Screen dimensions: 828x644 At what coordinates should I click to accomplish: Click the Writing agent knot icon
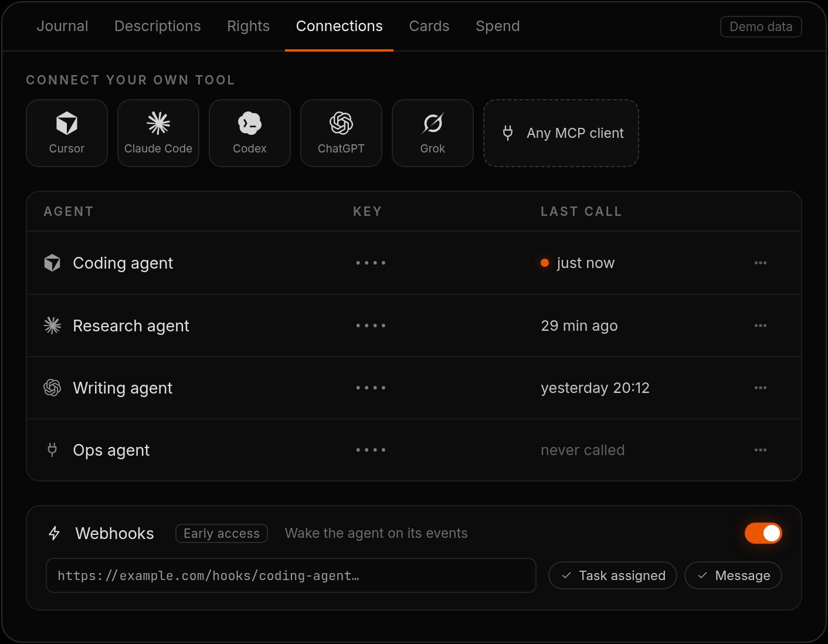(52, 388)
